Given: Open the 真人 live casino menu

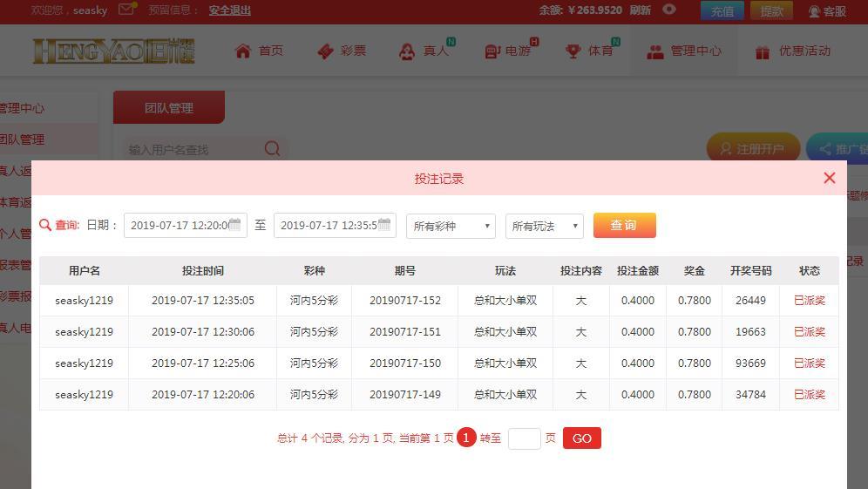Looking at the screenshot, I should pyautogui.click(x=425, y=51).
